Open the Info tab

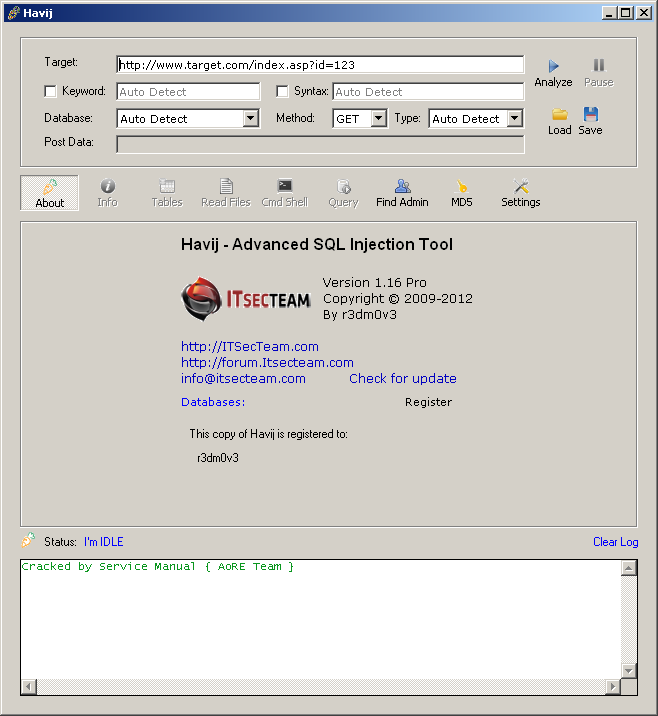point(108,193)
